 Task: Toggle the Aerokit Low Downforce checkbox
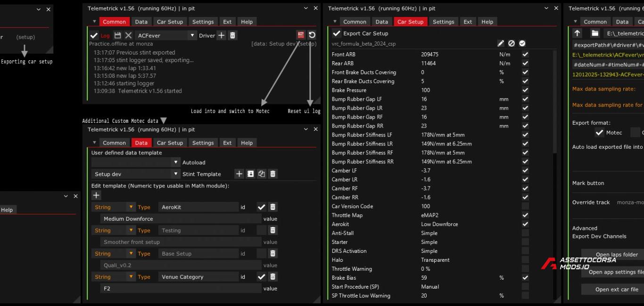pos(525,224)
